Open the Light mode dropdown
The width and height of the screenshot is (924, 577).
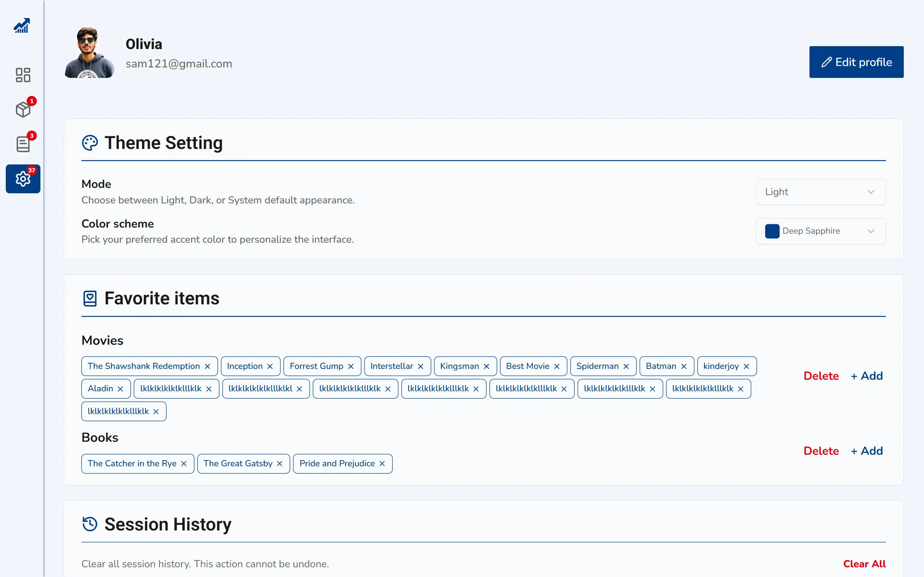tap(820, 192)
